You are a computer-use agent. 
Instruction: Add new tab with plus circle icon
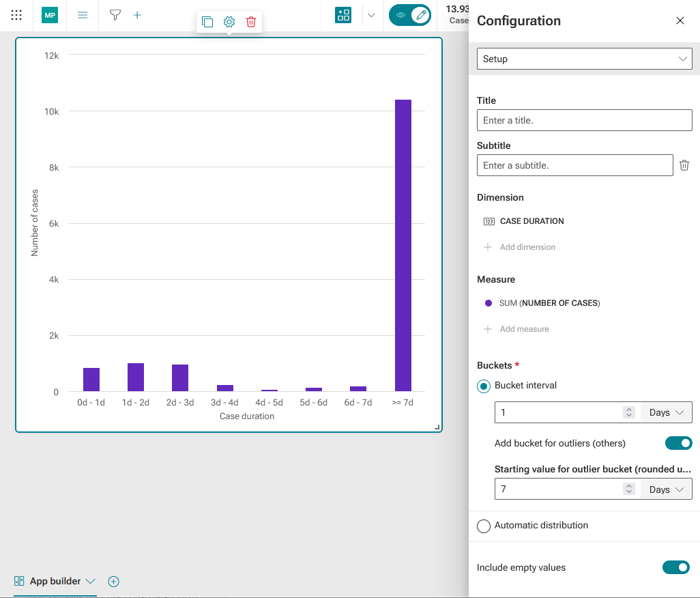pyautogui.click(x=113, y=582)
